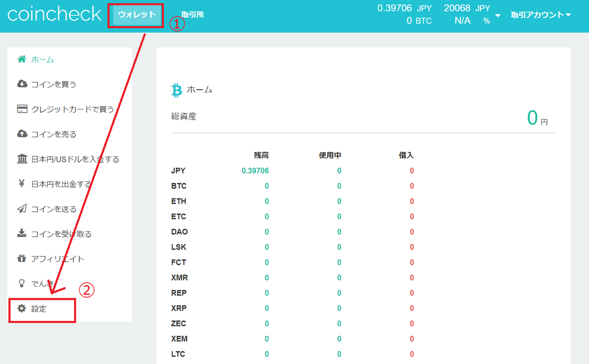Click the bank icon beside 日本円/USドルを入金する
Screen dimensions: 589x364
pos(21,159)
